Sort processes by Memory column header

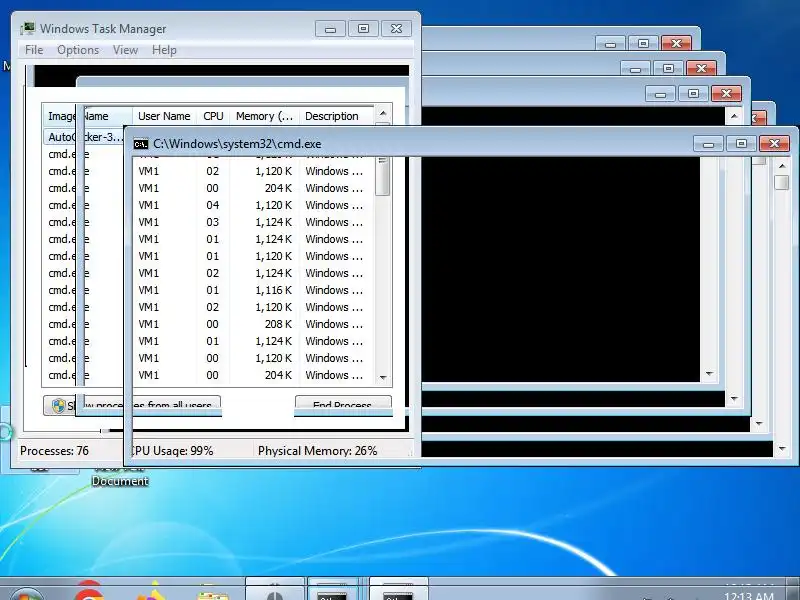point(264,116)
